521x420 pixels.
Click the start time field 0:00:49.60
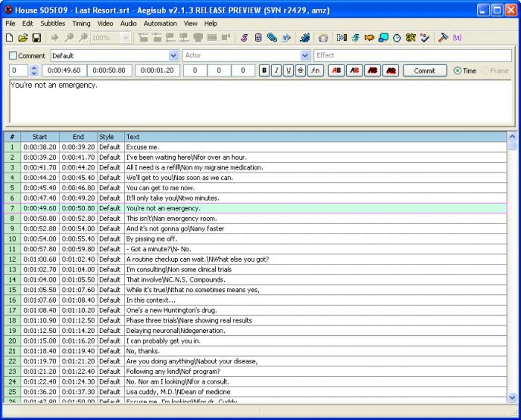pos(64,70)
